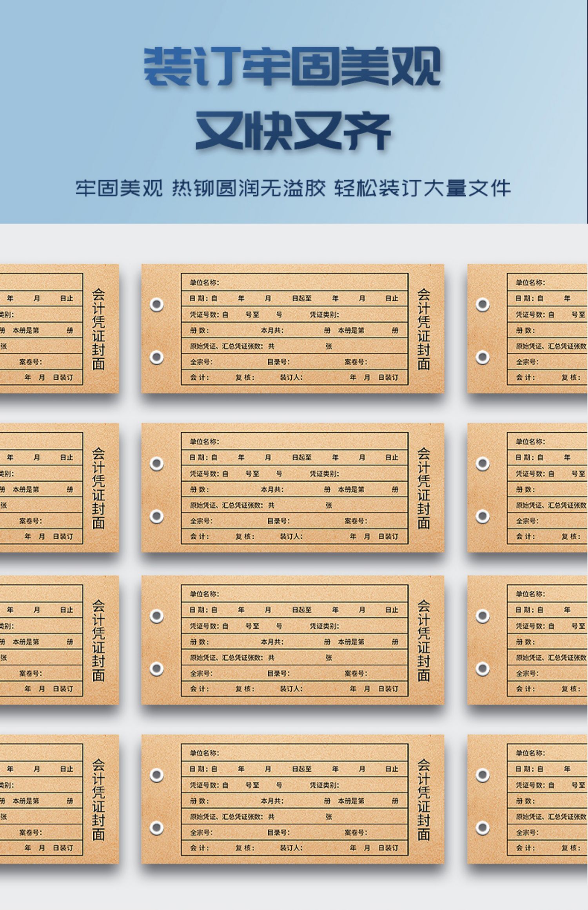Image resolution: width=588 pixels, height=910 pixels.
Task: Click 单位名称 on the first-row center cover
Action: pos(204,282)
